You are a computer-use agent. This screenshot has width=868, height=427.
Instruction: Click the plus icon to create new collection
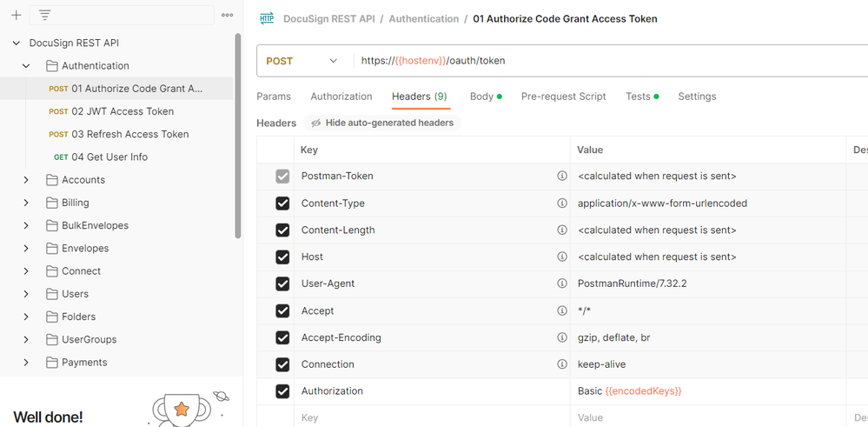[x=16, y=15]
